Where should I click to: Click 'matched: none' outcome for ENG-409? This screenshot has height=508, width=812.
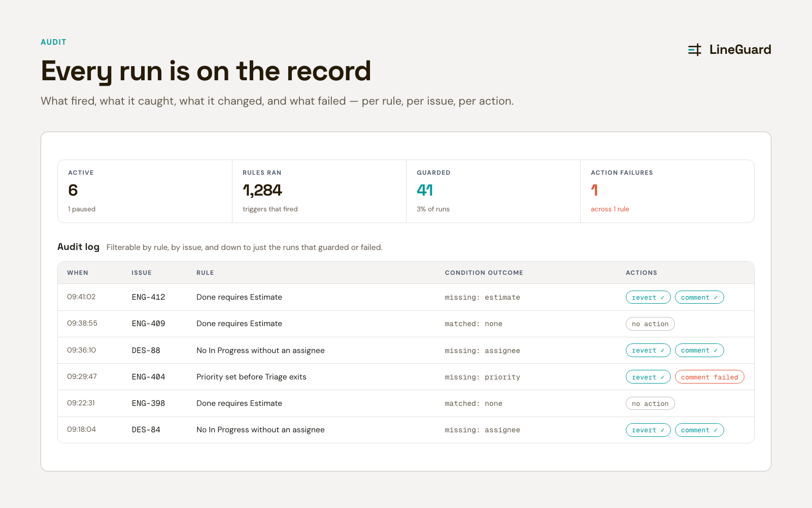click(473, 324)
